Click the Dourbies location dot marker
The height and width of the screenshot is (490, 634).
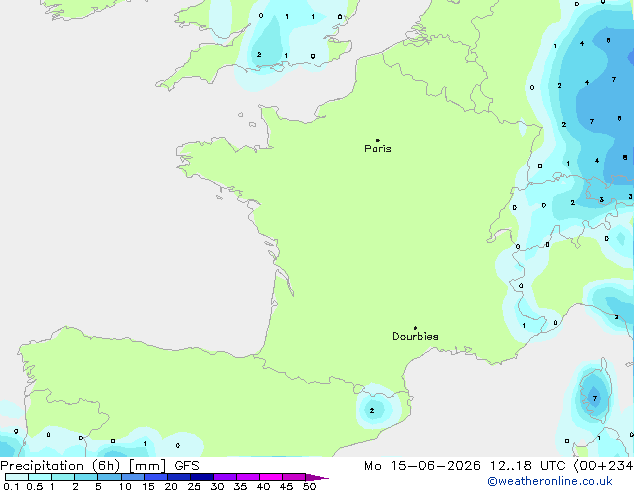pyautogui.click(x=415, y=328)
